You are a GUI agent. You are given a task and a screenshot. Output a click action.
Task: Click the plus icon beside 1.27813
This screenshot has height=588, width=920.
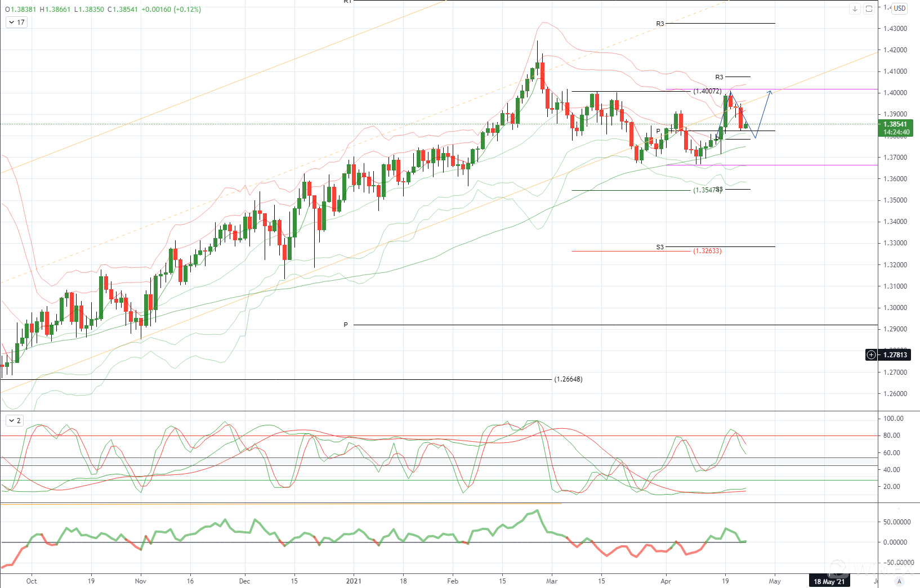[872, 354]
